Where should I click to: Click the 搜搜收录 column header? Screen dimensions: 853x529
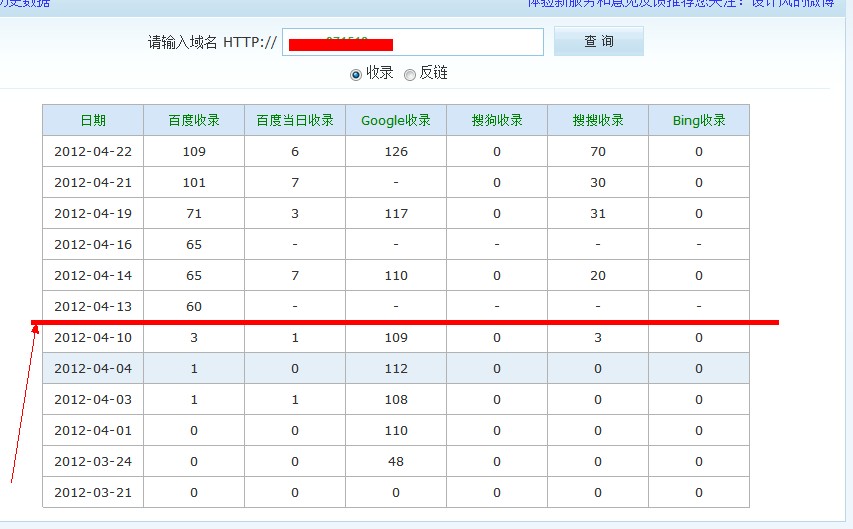pos(598,120)
